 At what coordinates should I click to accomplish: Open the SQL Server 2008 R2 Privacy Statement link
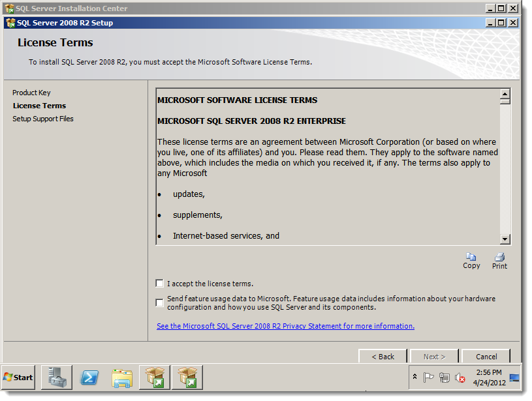(x=285, y=326)
